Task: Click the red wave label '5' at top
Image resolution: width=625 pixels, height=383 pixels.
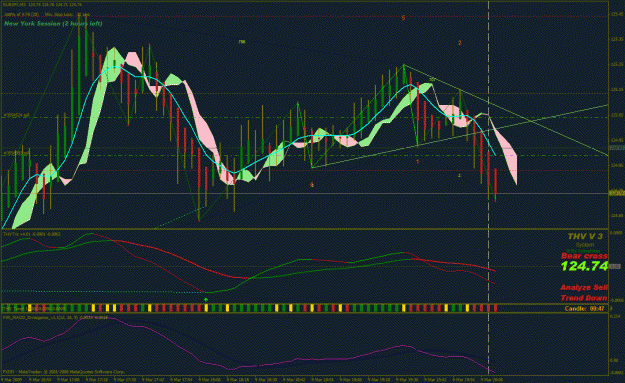Action: point(403,18)
